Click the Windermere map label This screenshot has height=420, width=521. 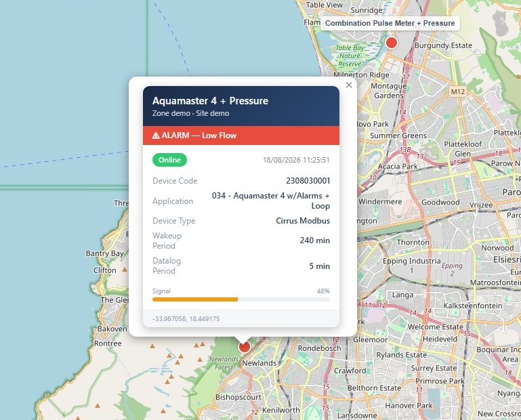[x=380, y=201]
